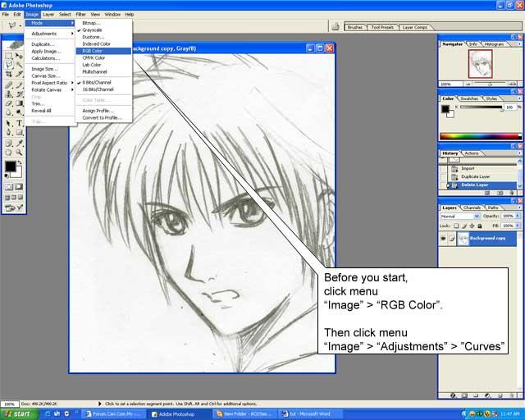
Task: Select the Brush tool
Action: [x=19, y=85]
